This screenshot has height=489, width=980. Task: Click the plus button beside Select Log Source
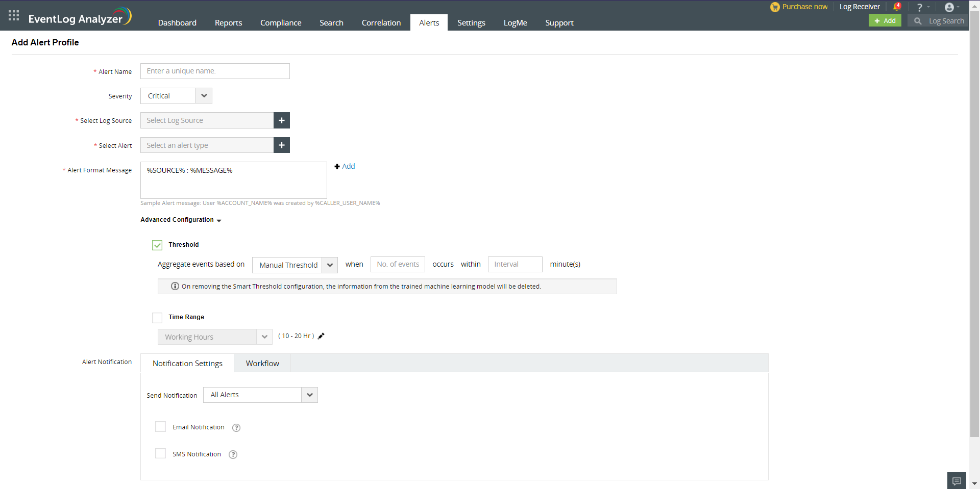click(x=282, y=120)
